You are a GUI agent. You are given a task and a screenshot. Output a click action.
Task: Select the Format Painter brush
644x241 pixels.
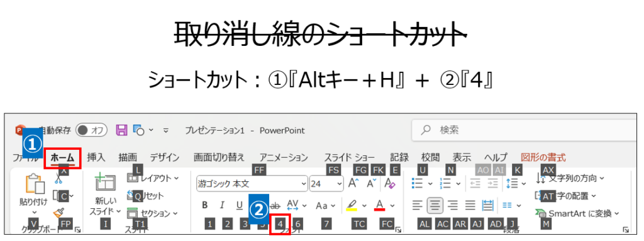58,213
